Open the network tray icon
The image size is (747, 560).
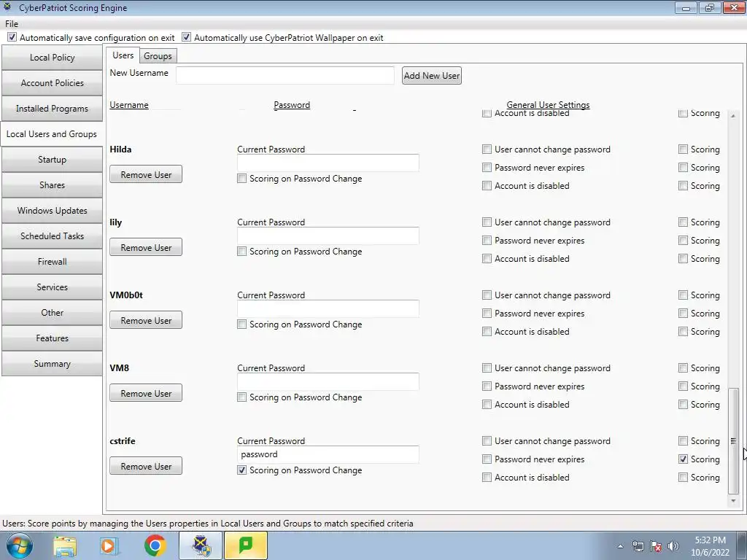coord(638,546)
